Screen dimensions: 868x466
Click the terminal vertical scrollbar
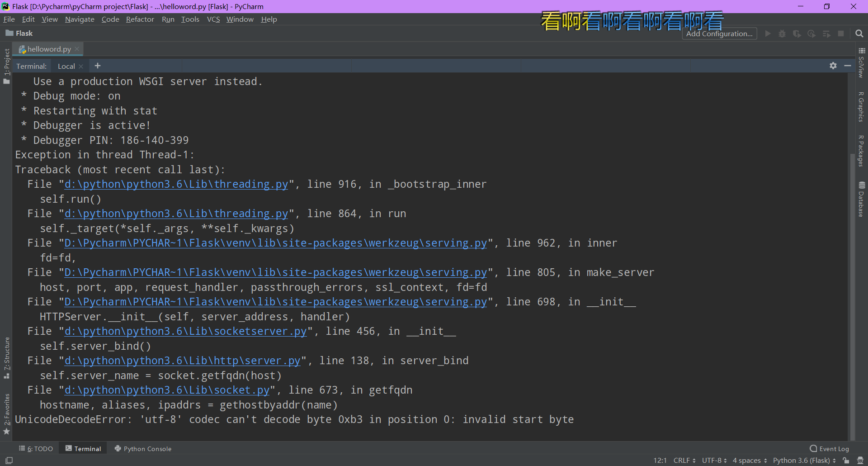[x=853, y=297]
